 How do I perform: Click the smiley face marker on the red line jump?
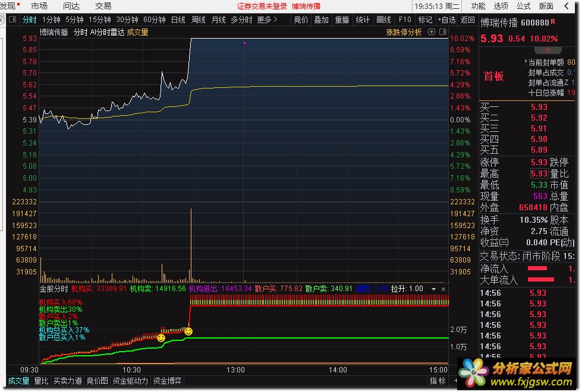[188, 331]
